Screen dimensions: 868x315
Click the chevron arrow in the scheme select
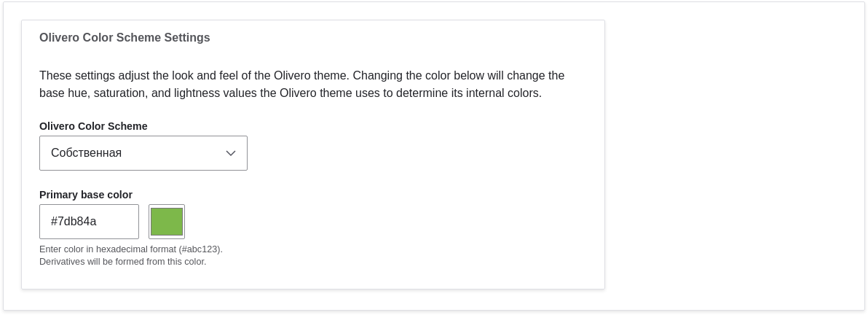point(231,153)
